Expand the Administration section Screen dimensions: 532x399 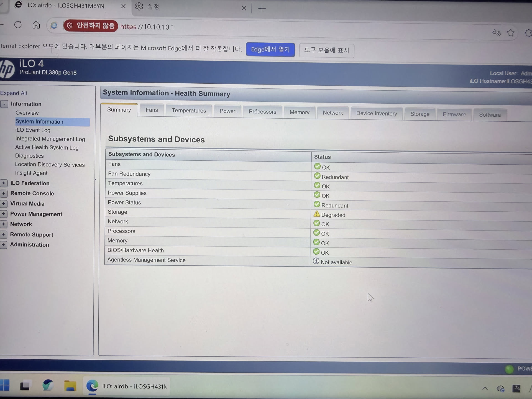pos(3,245)
